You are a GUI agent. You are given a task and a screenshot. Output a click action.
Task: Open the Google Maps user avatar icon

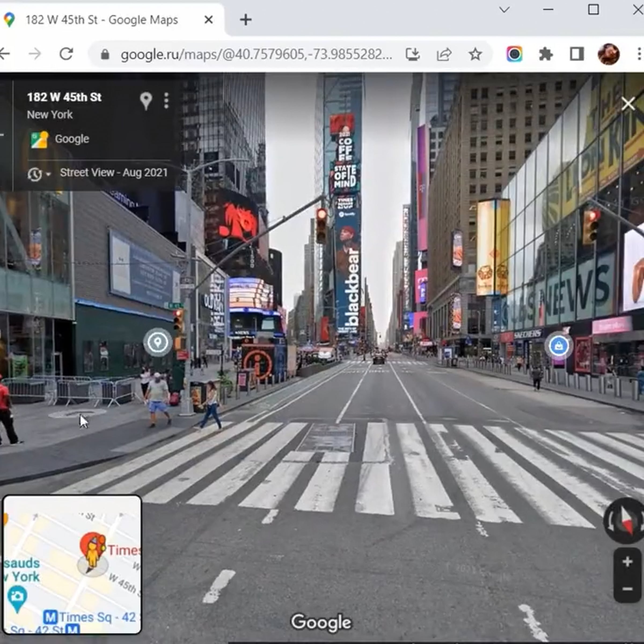tap(40, 139)
